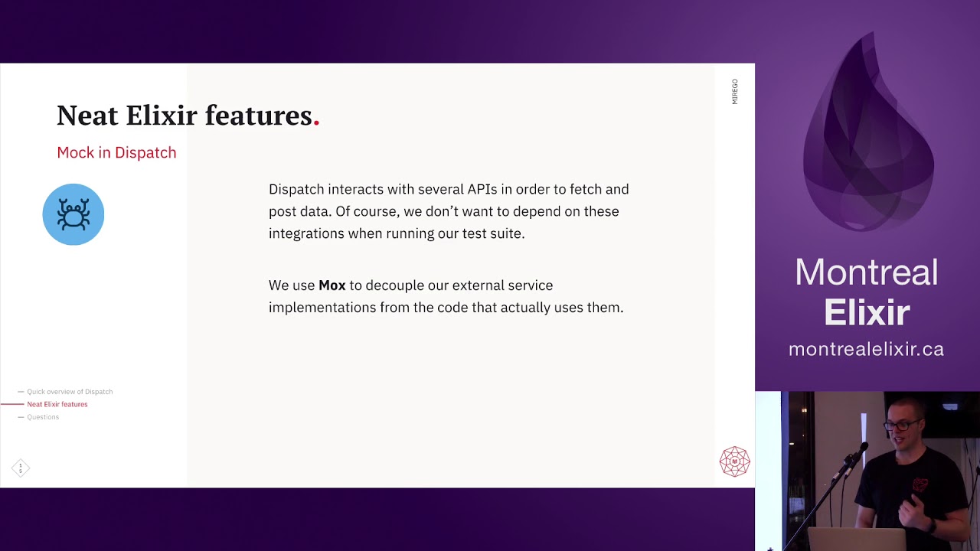
Task: Click the 'Mock in Dispatch' subtitle
Action: pyautogui.click(x=116, y=152)
